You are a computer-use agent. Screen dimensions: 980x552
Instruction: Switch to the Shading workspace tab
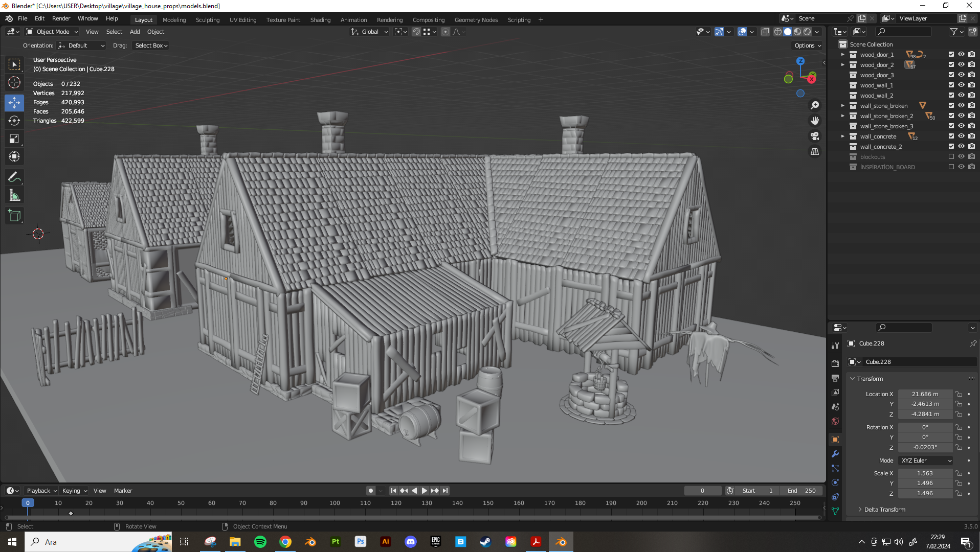[320, 20]
